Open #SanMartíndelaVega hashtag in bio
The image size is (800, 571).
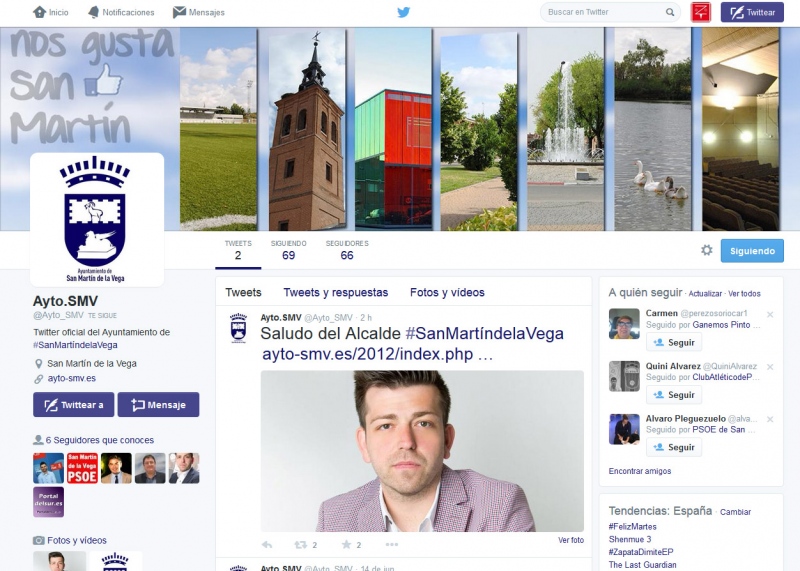(x=76, y=345)
